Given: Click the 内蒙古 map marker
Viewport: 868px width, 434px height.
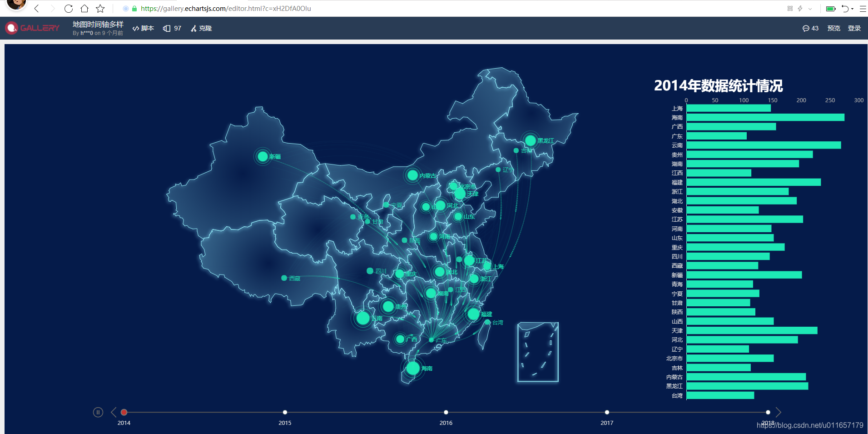Looking at the screenshot, I should [x=412, y=175].
